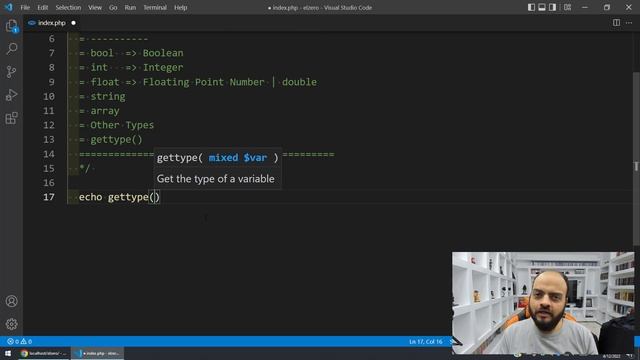
Task: Open the Accounts menu icon
Action: pos(11,301)
